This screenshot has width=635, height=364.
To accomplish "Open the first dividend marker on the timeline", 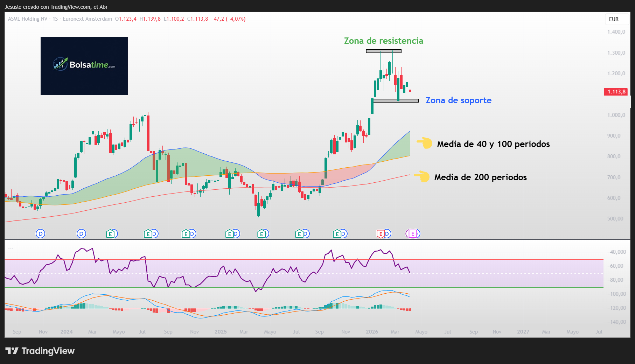I will point(40,233).
